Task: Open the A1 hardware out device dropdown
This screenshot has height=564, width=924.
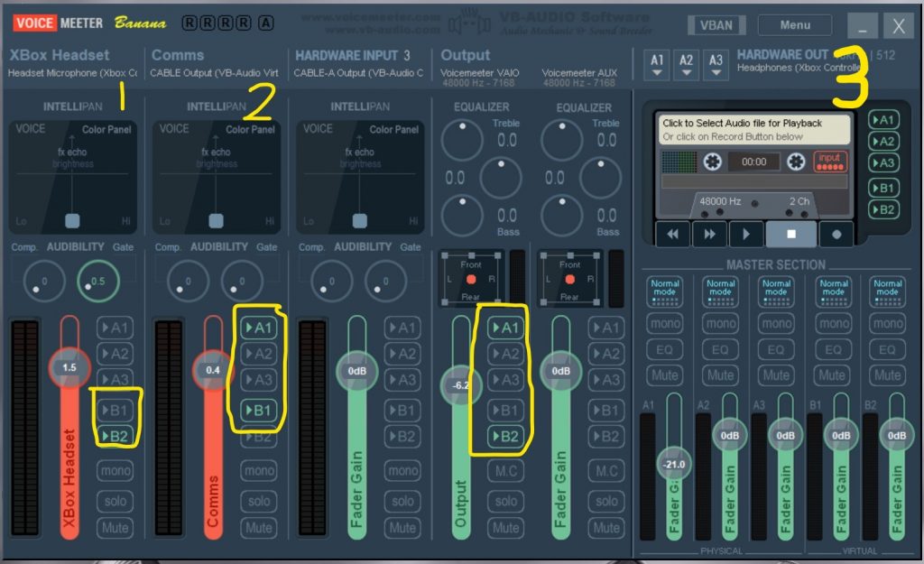Action: tap(657, 65)
